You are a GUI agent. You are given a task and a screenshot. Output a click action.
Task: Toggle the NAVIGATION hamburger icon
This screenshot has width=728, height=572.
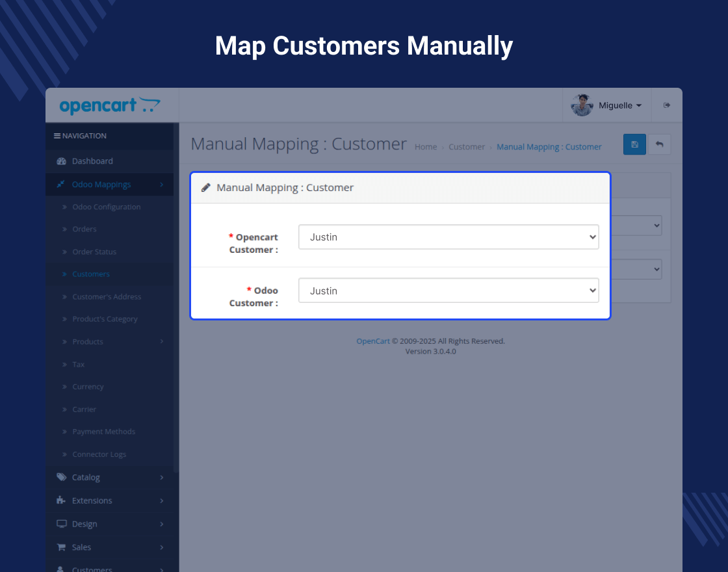pos(57,136)
